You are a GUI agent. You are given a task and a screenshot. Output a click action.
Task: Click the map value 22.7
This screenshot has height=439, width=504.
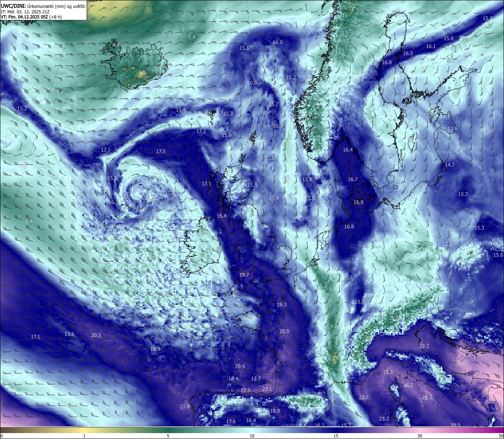pyautogui.click(x=363, y=397)
